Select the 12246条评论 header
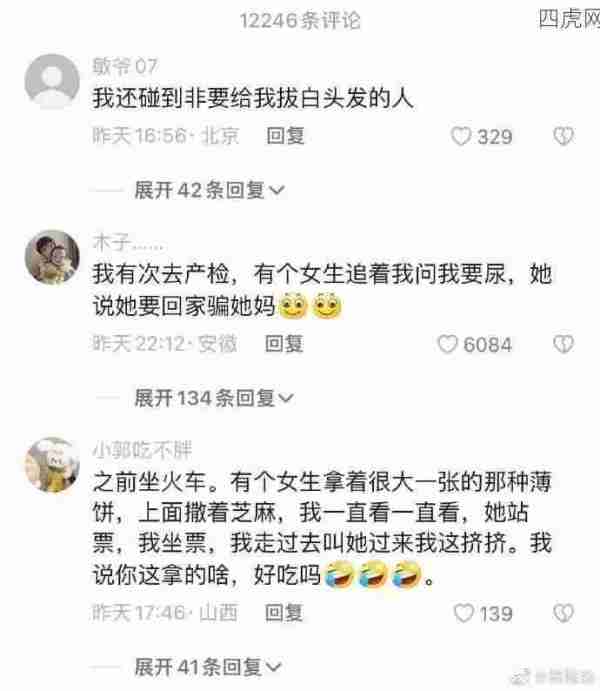 click(300, 21)
